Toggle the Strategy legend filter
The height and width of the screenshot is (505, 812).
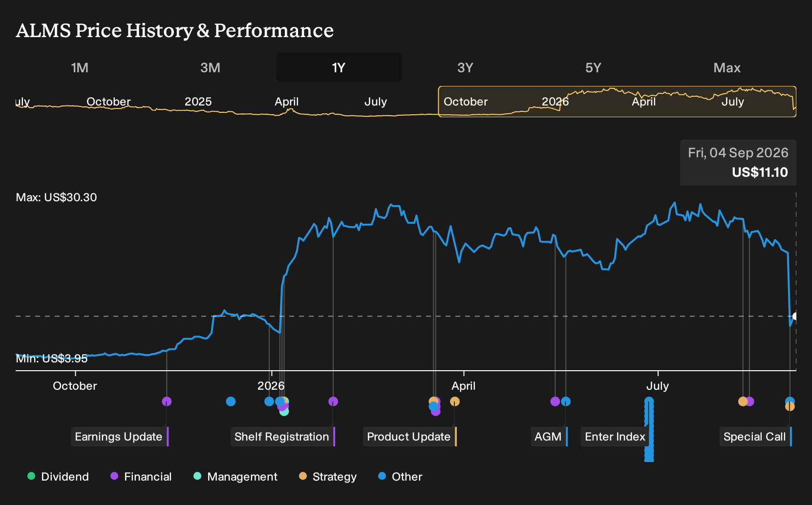[328, 477]
